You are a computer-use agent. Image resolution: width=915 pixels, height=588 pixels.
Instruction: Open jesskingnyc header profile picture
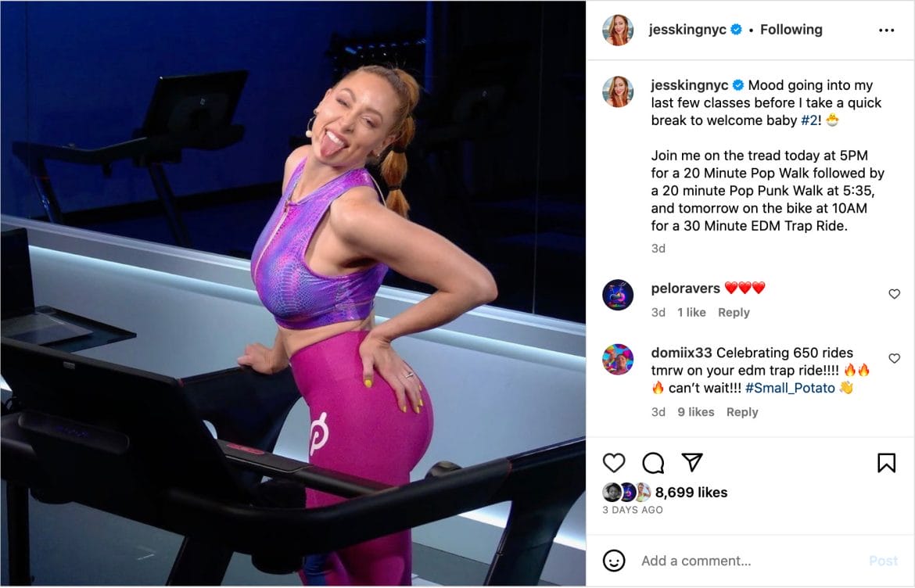pyautogui.click(x=618, y=30)
